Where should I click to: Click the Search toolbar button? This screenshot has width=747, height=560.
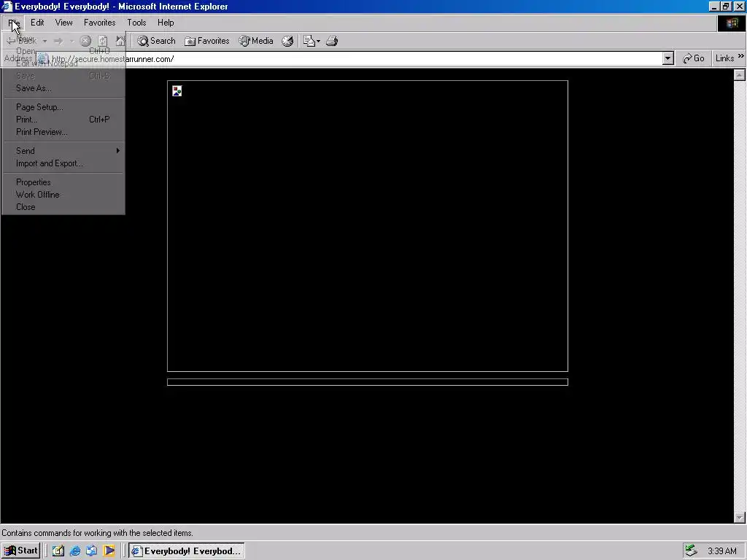point(156,41)
